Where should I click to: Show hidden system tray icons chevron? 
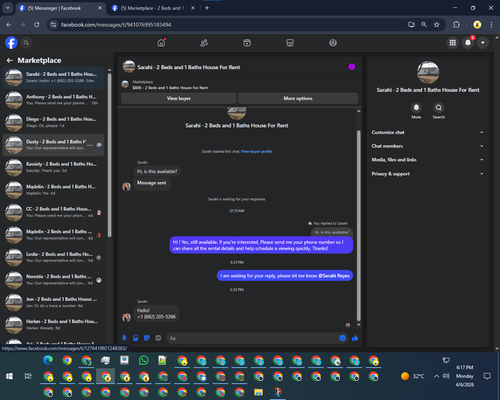pyautogui.click(x=436, y=376)
